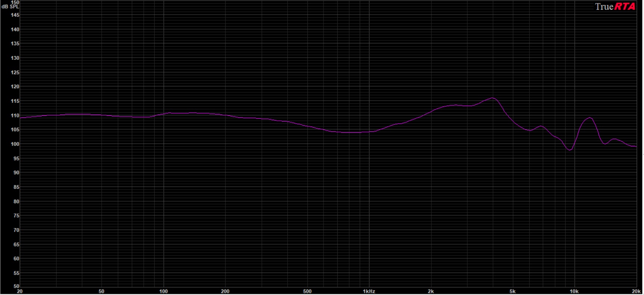Click the curve's deepest dip just below 10k
644x295 pixels.
(570, 150)
